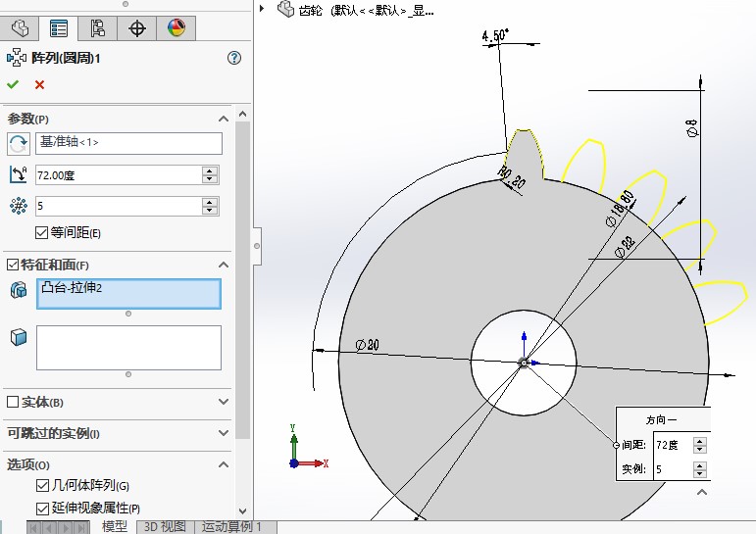Increase instance count with up spinner
This screenshot has height=534, width=756.
(x=210, y=202)
